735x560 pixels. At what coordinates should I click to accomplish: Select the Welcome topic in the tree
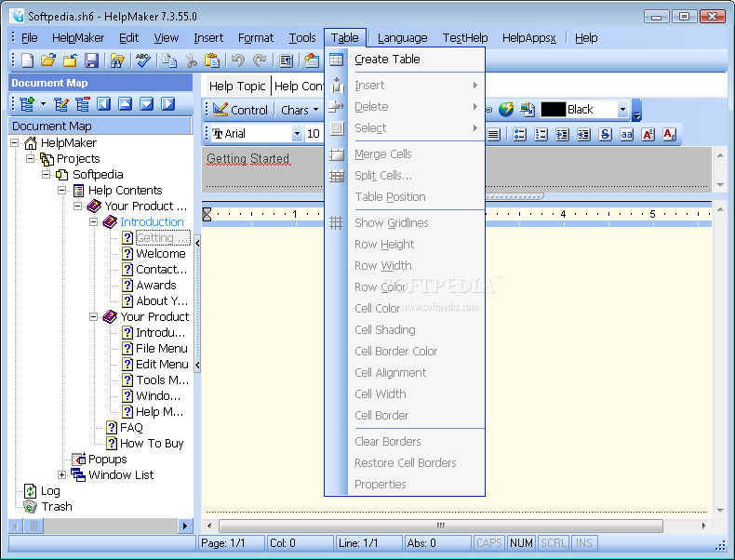click(x=160, y=254)
